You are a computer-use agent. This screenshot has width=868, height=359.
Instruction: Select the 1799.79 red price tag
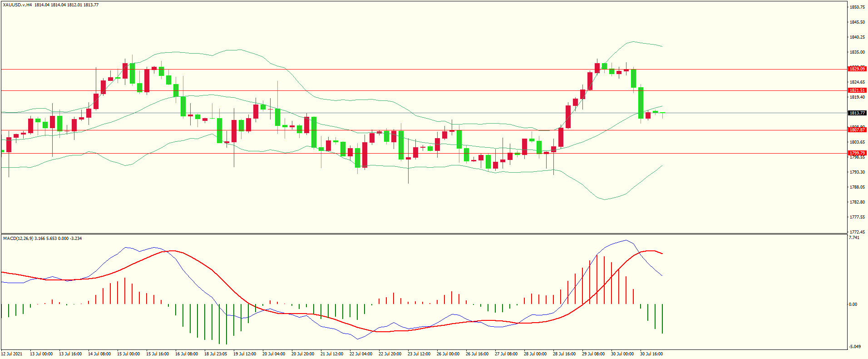(x=857, y=153)
